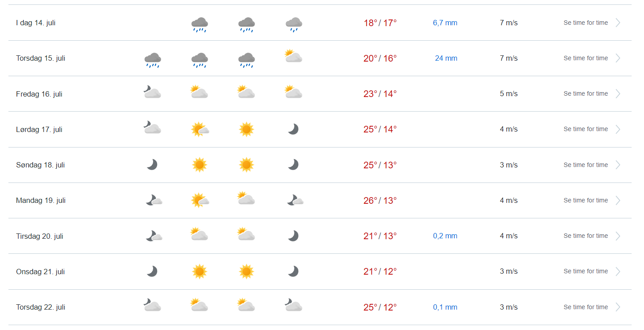
Task: Expand hourly view chevron for I dag 14. juli
Action: click(x=618, y=23)
